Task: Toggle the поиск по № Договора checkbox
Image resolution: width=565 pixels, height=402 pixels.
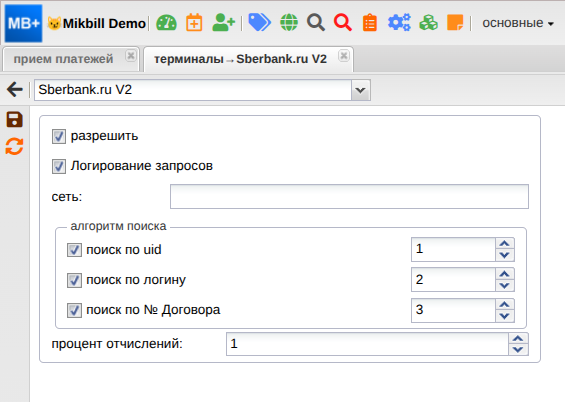Action: pos(74,310)
